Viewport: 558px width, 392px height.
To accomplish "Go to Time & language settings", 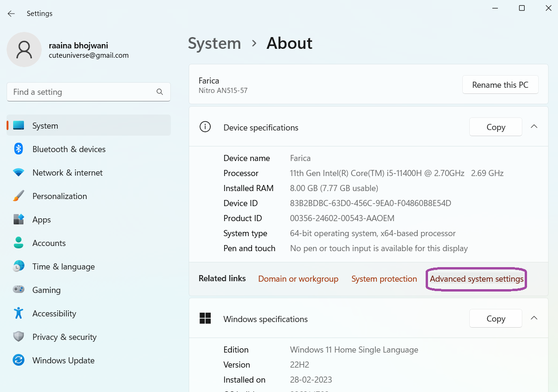I will [63, 267].
